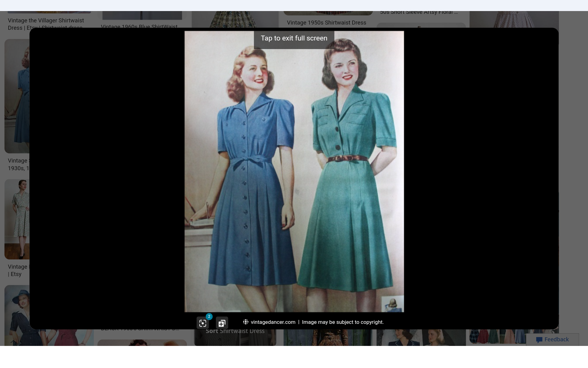Viewport: 588px width, 368px height.
Task: Select the floral dress woman thumbnail at left
Action: pyautogui.click(x=17, y=219)
